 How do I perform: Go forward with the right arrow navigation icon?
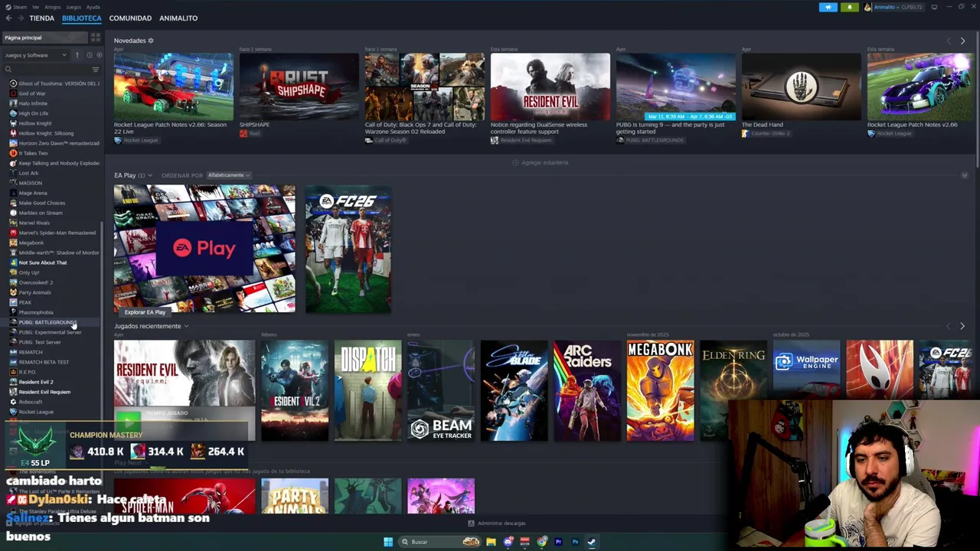point(20,18)
